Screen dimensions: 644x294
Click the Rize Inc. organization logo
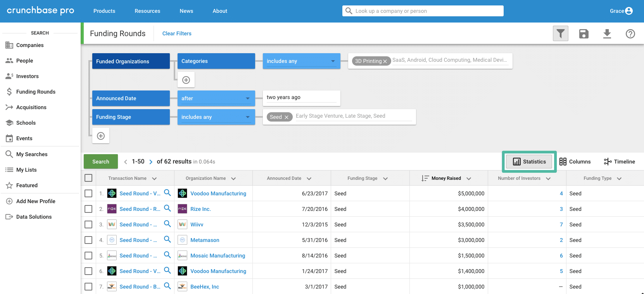click(182, 209)
